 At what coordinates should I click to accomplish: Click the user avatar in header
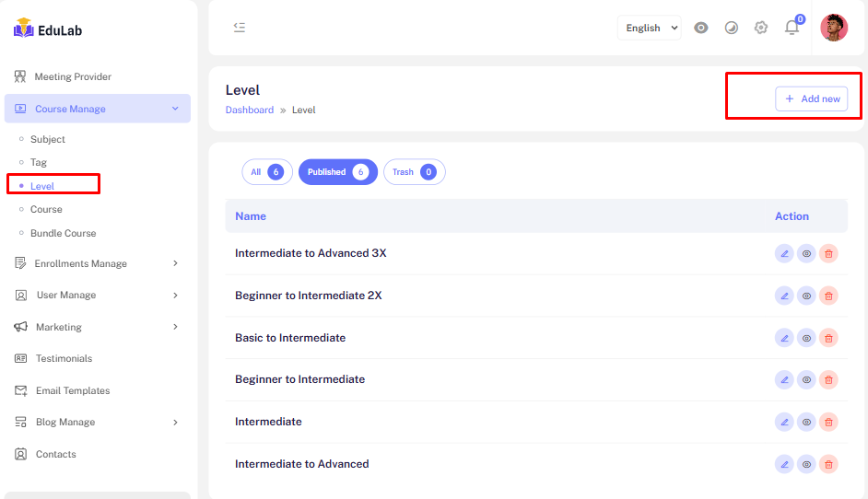point(834,28)
